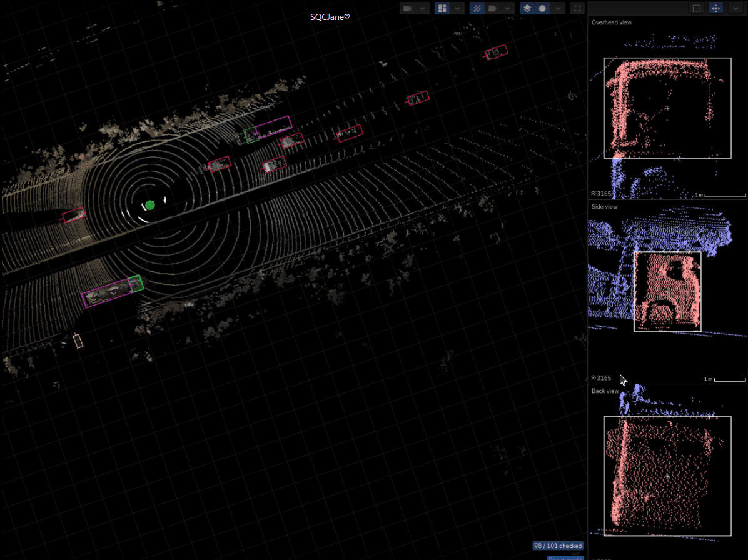The width and height of the screenshot is (748, 560).
Task: Select the cuboid box in Back view
Action: click(x=667, y=476)
